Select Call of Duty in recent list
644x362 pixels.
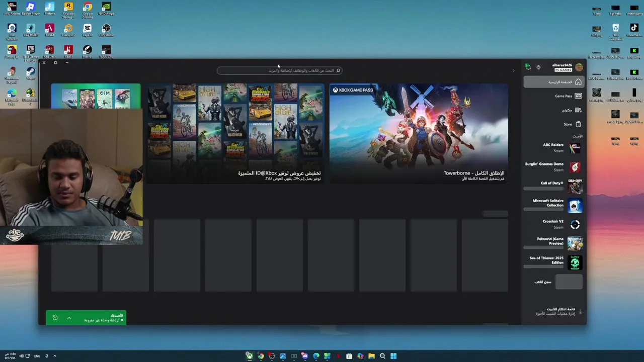coord(553,186)
